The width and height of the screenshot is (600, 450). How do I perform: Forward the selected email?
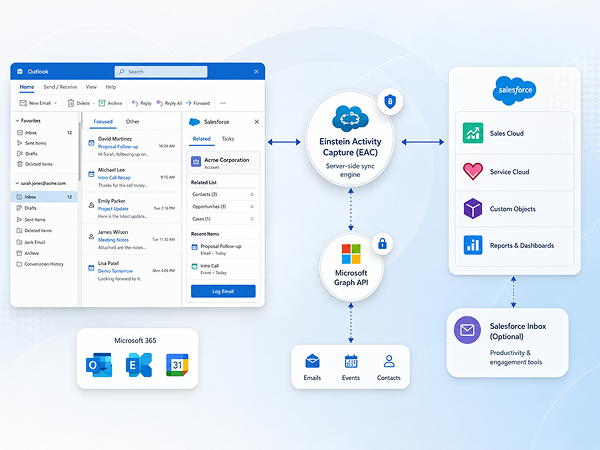click(198, 103)
